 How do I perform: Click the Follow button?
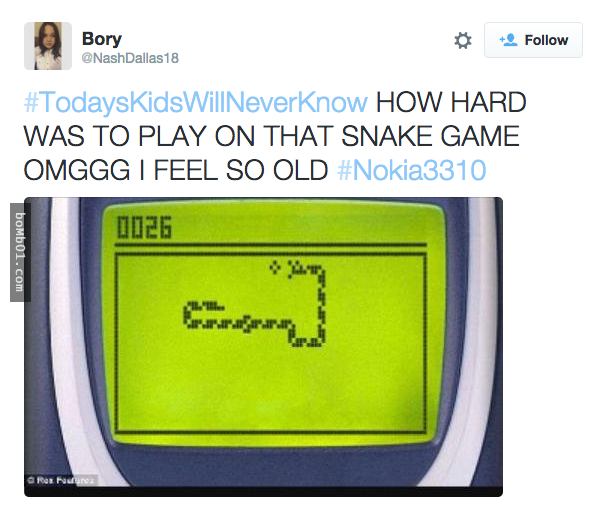[x=533, y=40]
